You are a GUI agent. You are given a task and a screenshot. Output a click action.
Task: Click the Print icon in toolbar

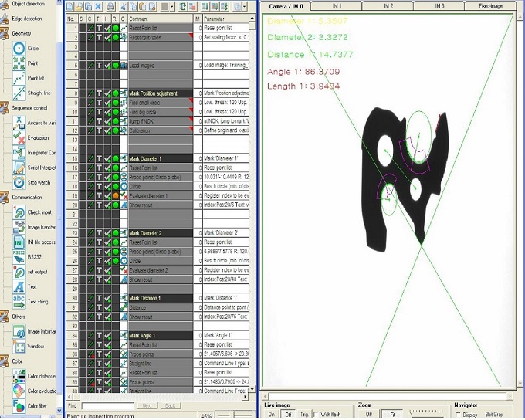[110, 6]
